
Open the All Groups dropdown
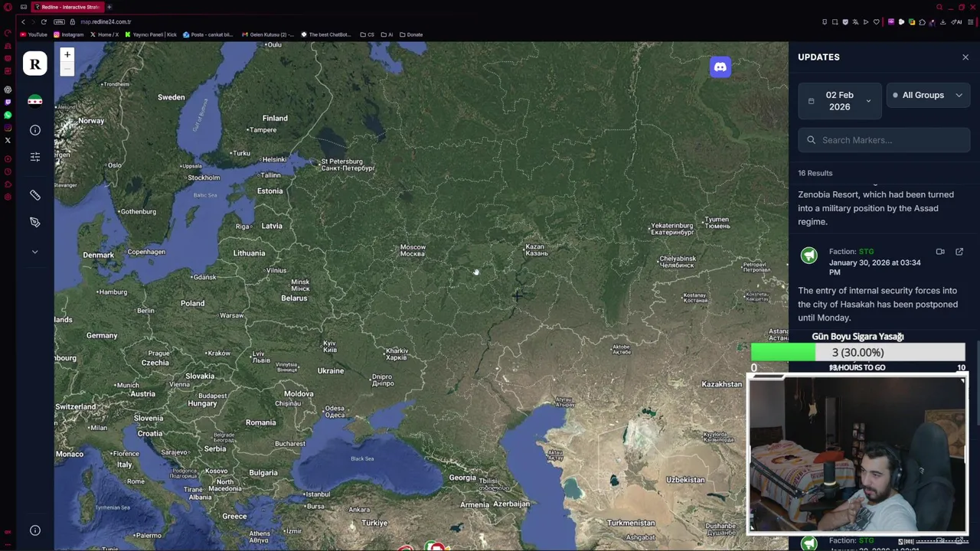(x=928, y=95)
